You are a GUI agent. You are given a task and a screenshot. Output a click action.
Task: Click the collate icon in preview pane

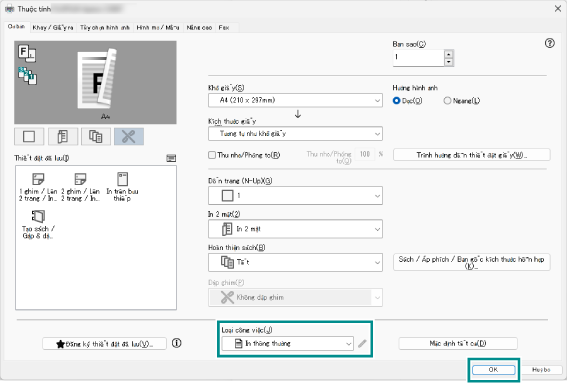pos(27,75)
